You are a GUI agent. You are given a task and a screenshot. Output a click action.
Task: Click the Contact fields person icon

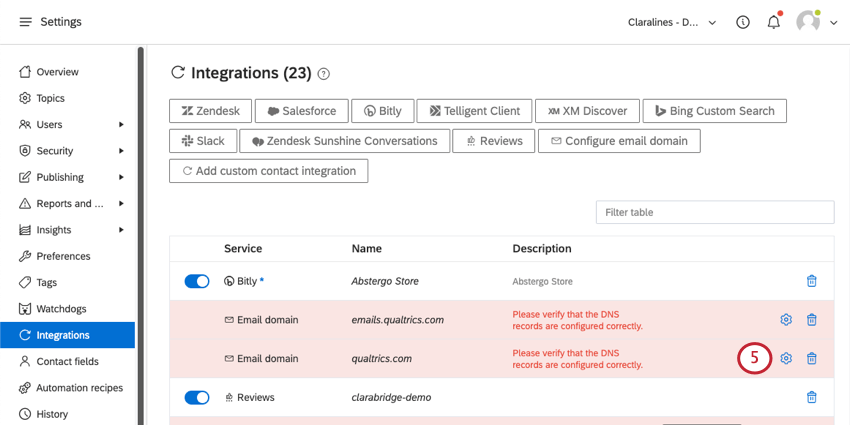[25, 361]
